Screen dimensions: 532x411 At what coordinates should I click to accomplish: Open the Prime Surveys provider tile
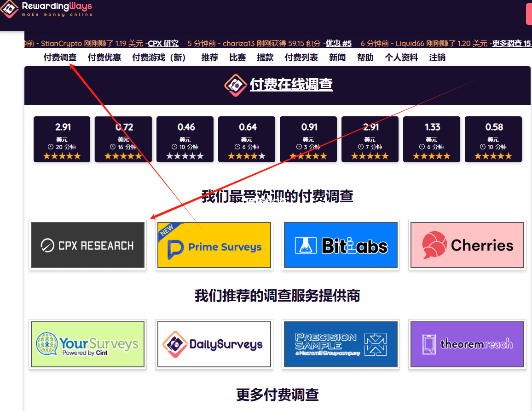214,245
